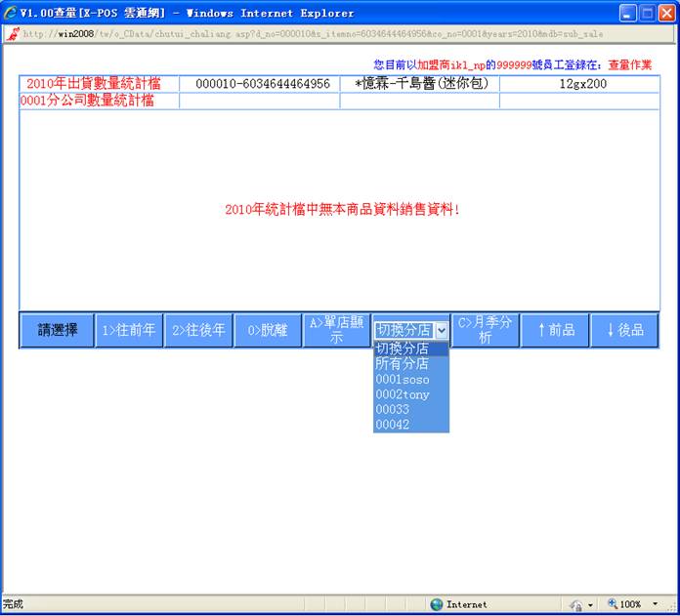Screen dimensions: 680x616
Task: Click the zoom magnifier icon at 100%
Action: pyautogui.click(x=613, y=604)
